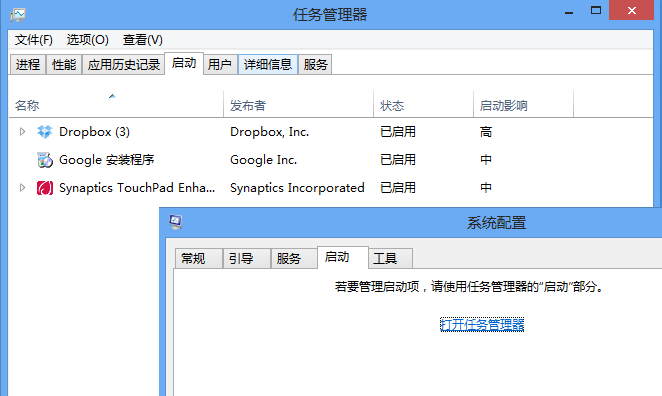
Task: Switch to the 进程 tab
Action: pyautogui.click(x=28, y=65)
